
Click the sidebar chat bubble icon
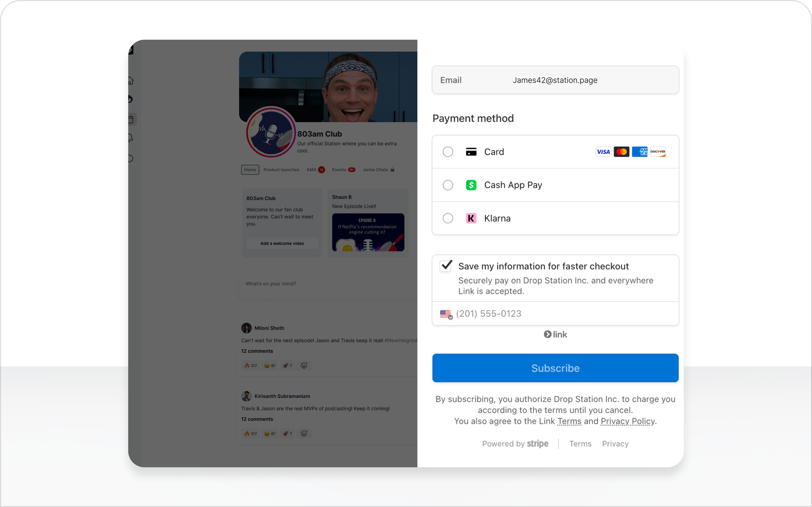[130, 158]
